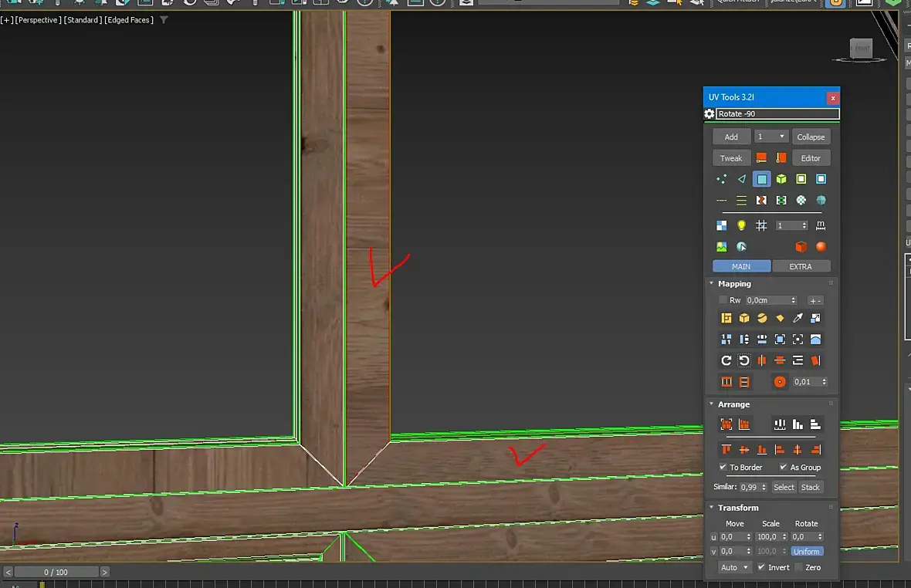Adjust the 0,01 spinner in Mapping

coord(824,382)
